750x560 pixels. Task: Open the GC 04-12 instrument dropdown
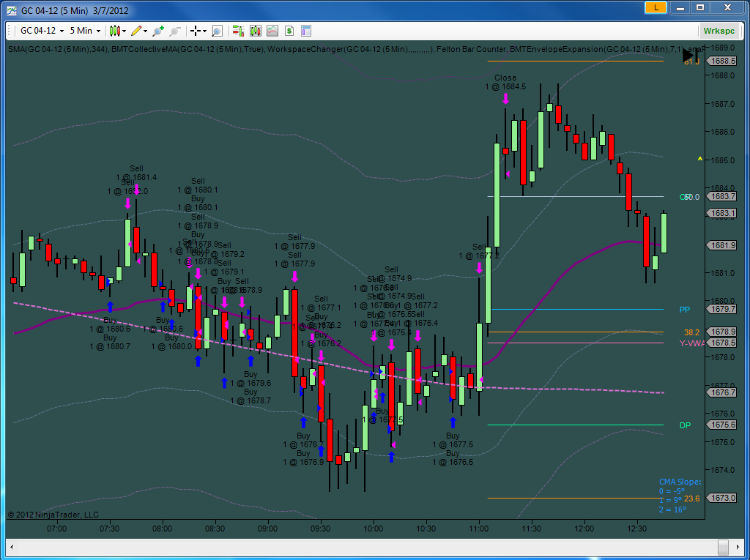click(42, 31)
